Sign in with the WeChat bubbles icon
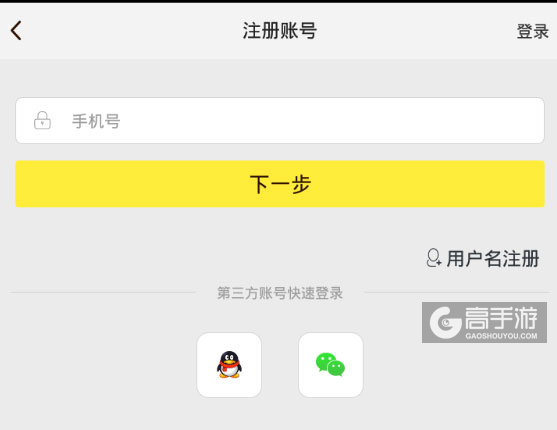Image resolution: width=557 pixels, height=430 pixels. [330, 365]
